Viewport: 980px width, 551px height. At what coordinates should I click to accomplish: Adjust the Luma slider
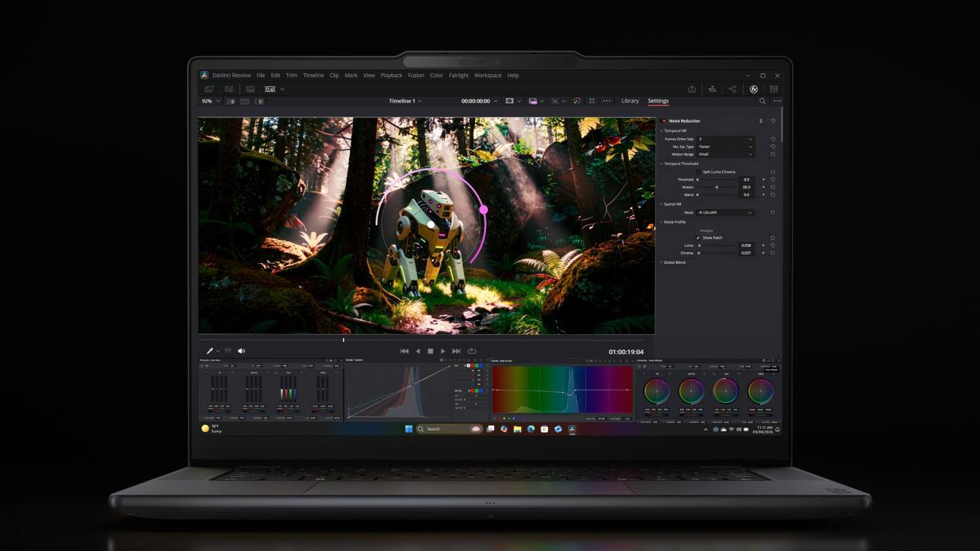coord(717,245)
